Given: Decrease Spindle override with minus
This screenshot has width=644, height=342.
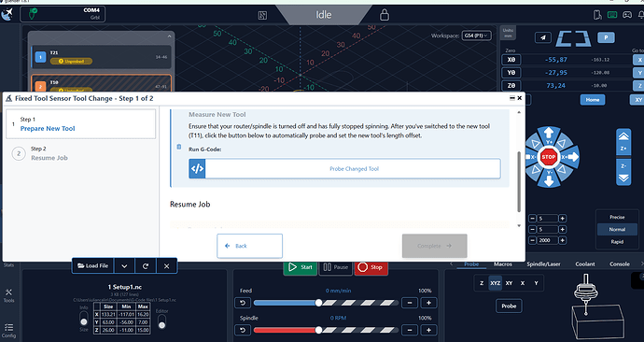Looking at the screenshot, I should 410,330.
